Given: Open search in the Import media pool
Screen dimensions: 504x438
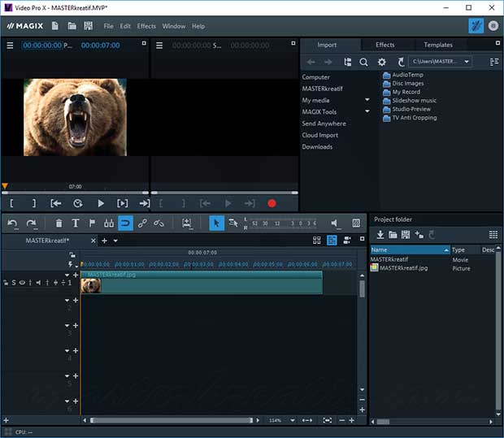Looking at the screenshot, I should 363,62.
